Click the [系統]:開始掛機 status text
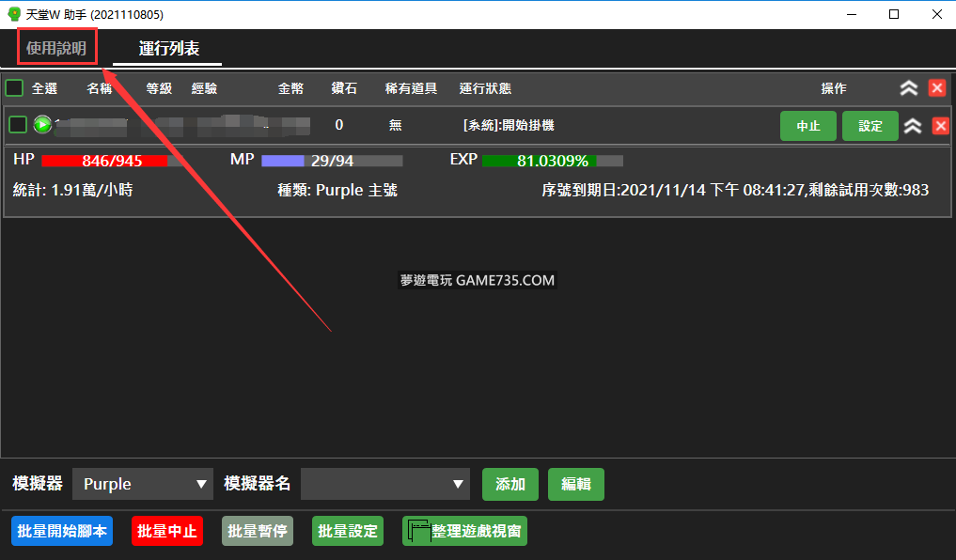Image resolution: width=956 pixels, height=560 pixels. pyautogui.click(x=509, y=126)
